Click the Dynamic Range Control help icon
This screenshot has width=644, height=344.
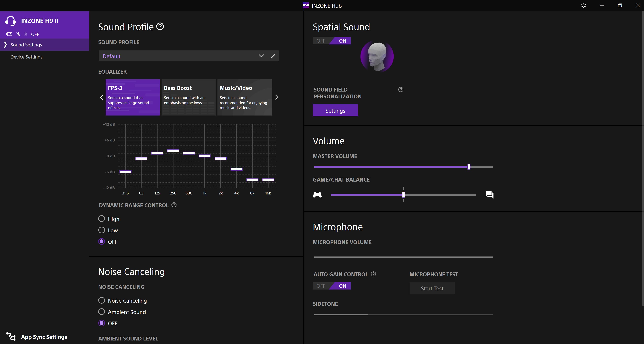tap(174, 205)
